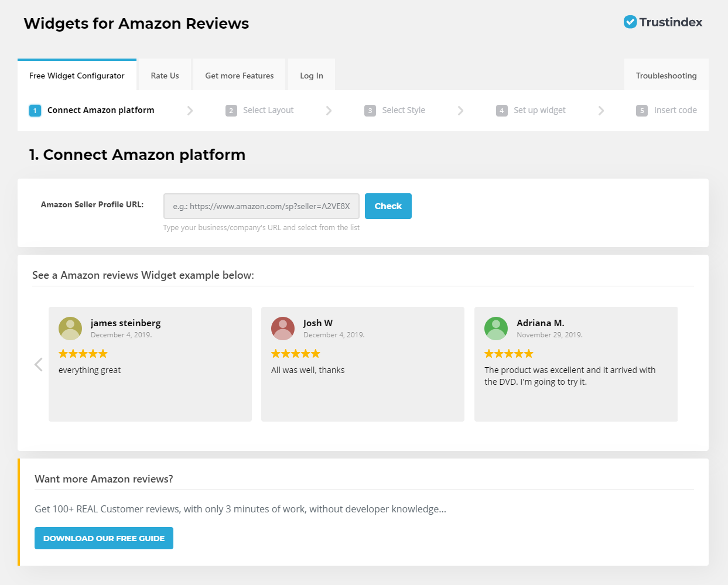
Task: Click star rating on james steinberg's review
Action: [83, 354]
